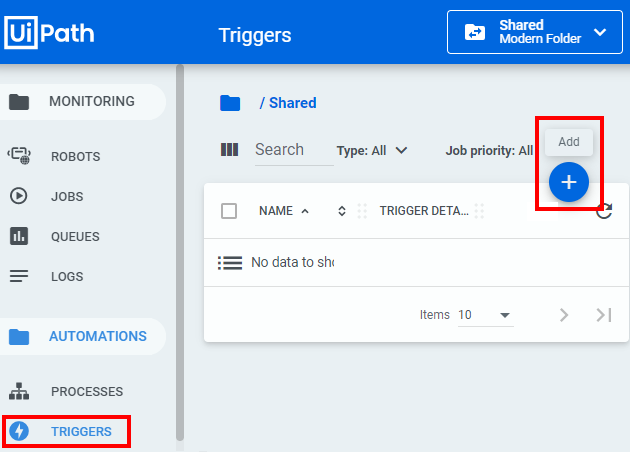Click into the Search field

pyautogui.click(x=291, y=150)
